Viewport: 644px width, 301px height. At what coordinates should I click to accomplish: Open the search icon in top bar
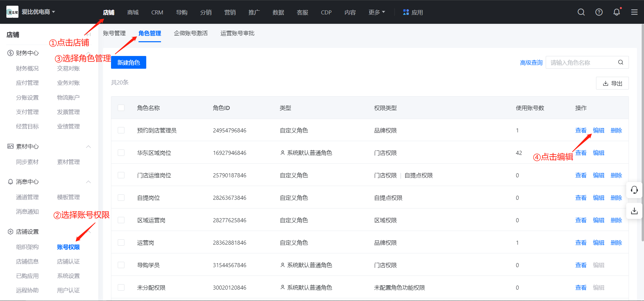coord(581,12)
